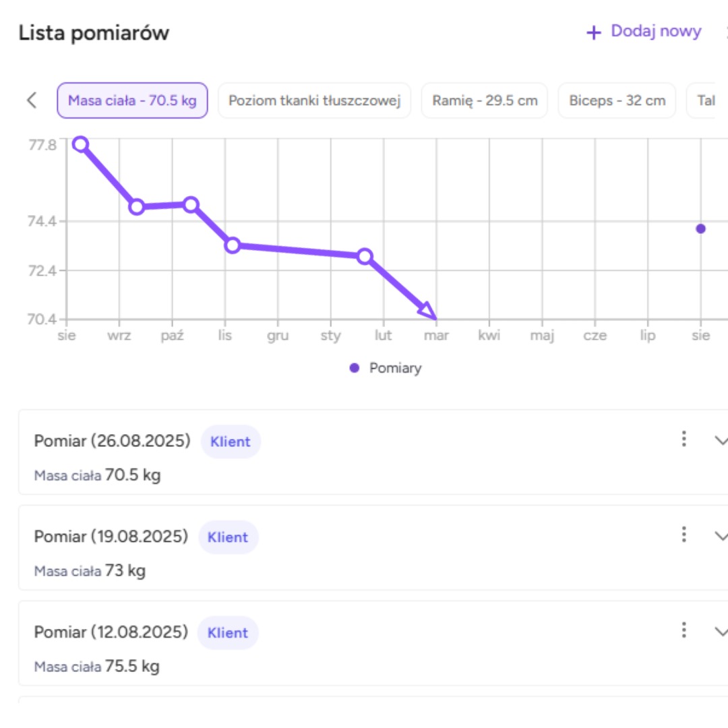This screenshot has height=728, width=728.
Task: Click the Pomiar (12.08.2025) entry title
Action: (111, 632)
